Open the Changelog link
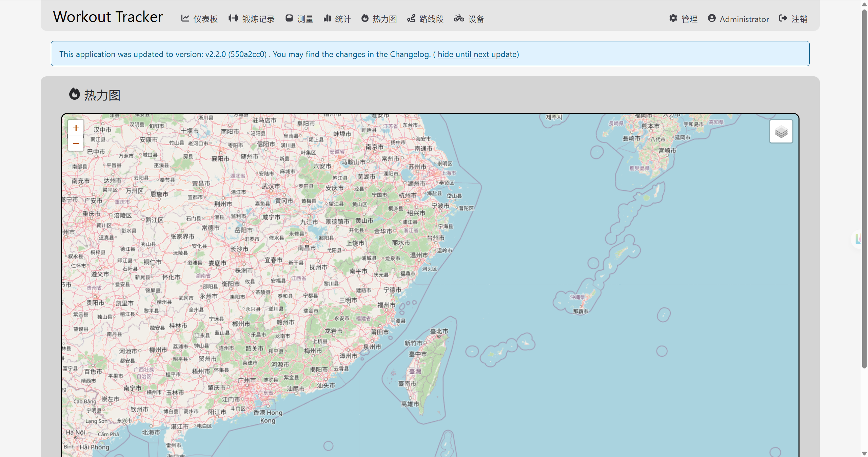This screenshot has height=457, width=868. [x=402, y=54]
